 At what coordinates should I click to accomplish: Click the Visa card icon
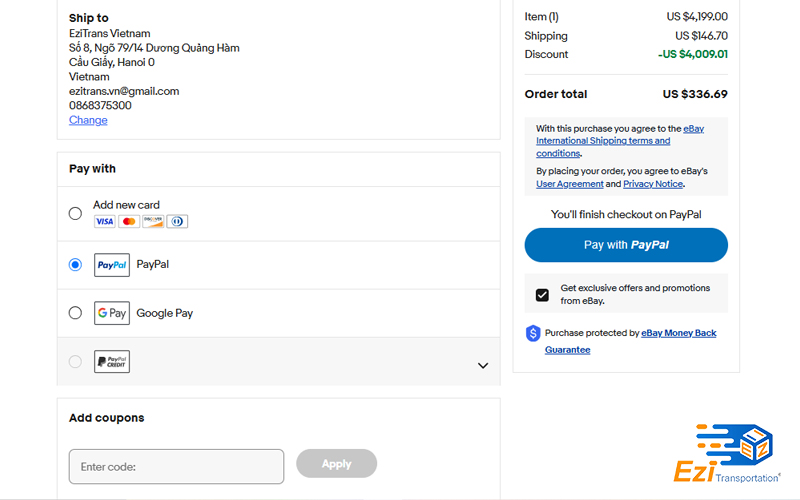[105, 221]
